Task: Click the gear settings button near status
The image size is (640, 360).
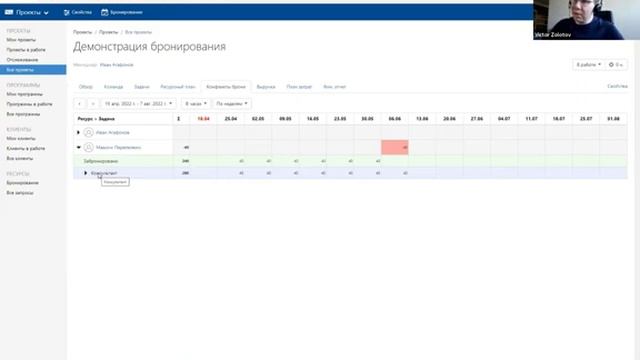Action: click(x=616, y=64)
